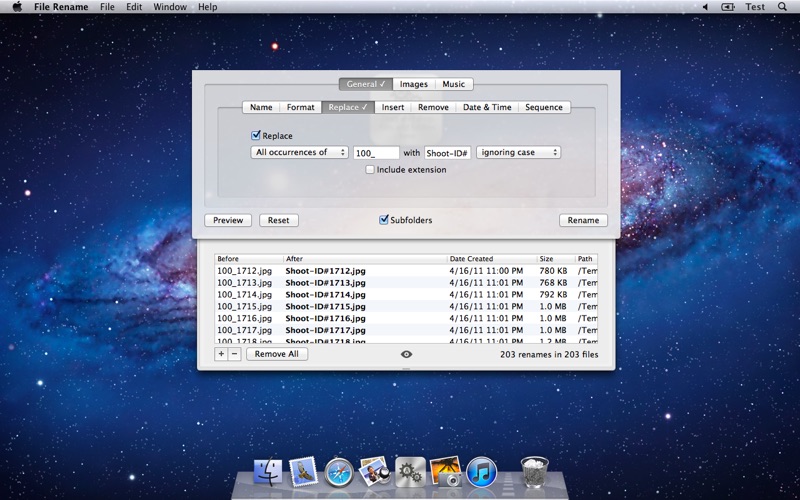Uncheck the Replace checkbox

point(256,135)
